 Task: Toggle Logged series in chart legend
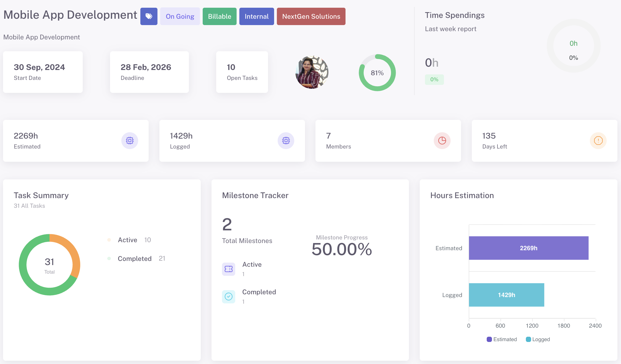pos(538,339)
